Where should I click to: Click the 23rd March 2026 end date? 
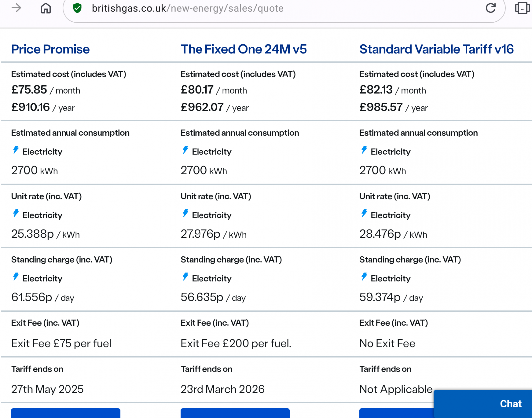[x=222, y=389]
